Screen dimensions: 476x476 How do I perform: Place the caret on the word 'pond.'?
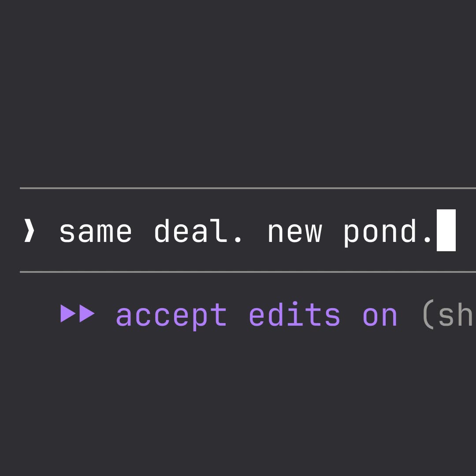click(x=387, y=233)
